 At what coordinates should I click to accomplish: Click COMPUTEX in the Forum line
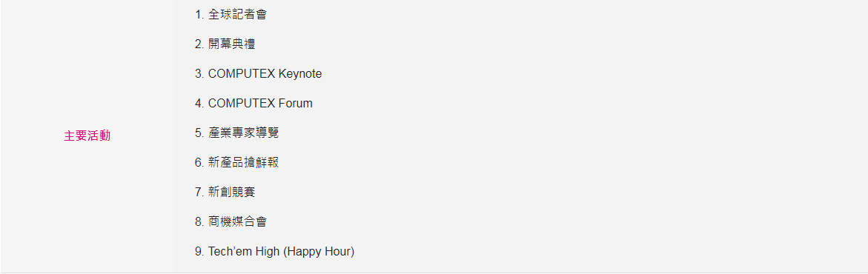[242, 103]
